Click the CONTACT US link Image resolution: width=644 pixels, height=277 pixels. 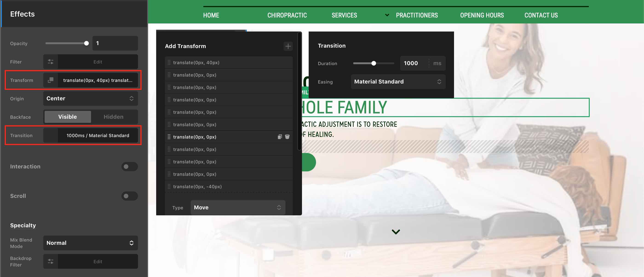541,15
